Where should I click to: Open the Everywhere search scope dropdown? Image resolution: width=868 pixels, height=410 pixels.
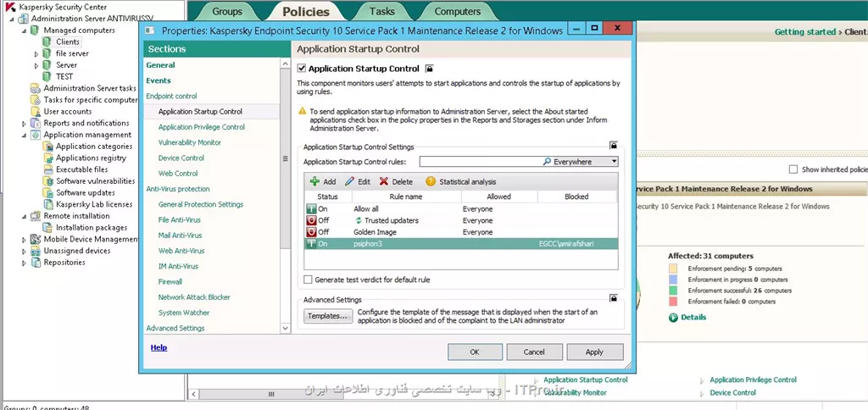[x=614, y=162]
